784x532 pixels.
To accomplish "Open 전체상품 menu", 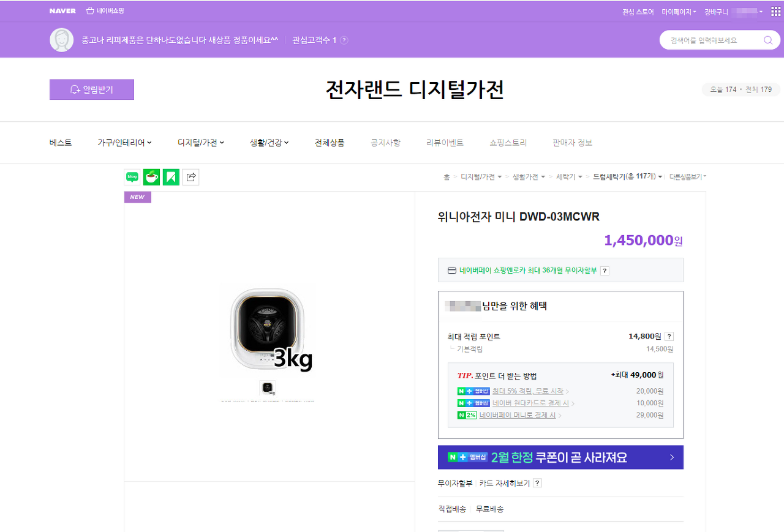I will pos(330,143).
